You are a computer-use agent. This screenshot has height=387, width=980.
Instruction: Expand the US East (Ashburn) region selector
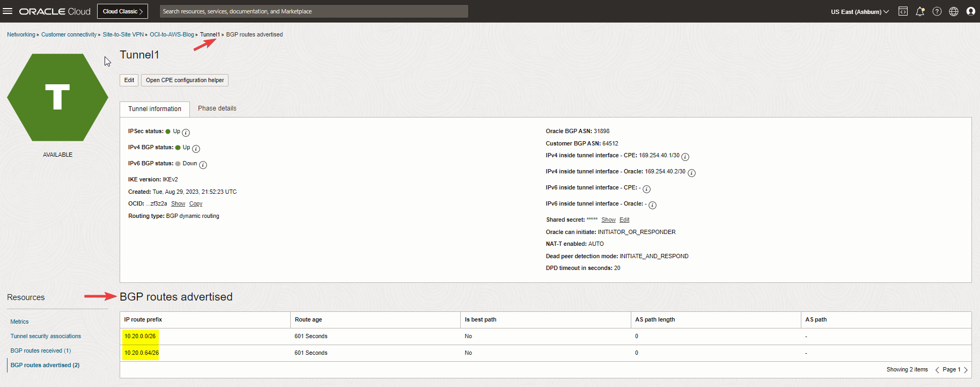point(859,11)
